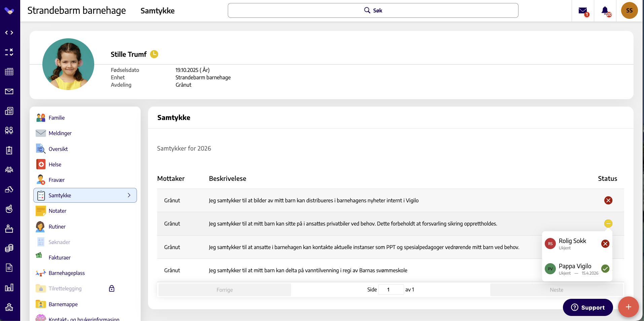Viewport: 644px width, 321px height.
Task: Click the Forrige pagination button
Action: coord(224,290)
